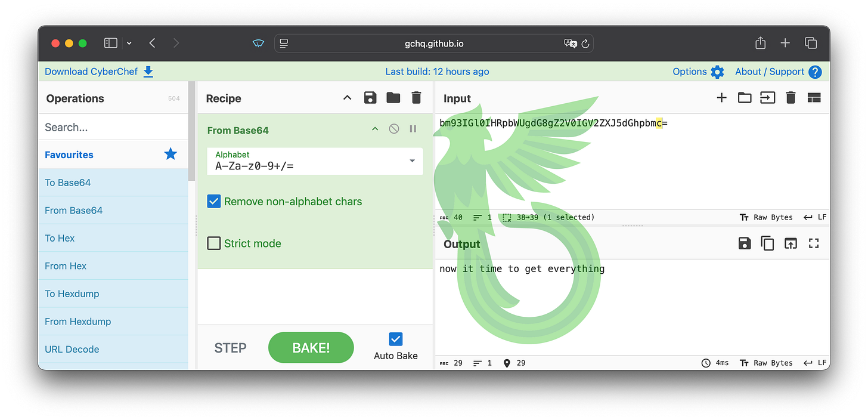Load recipe using folder icon
868x420 pixels.
coord(393,98)
